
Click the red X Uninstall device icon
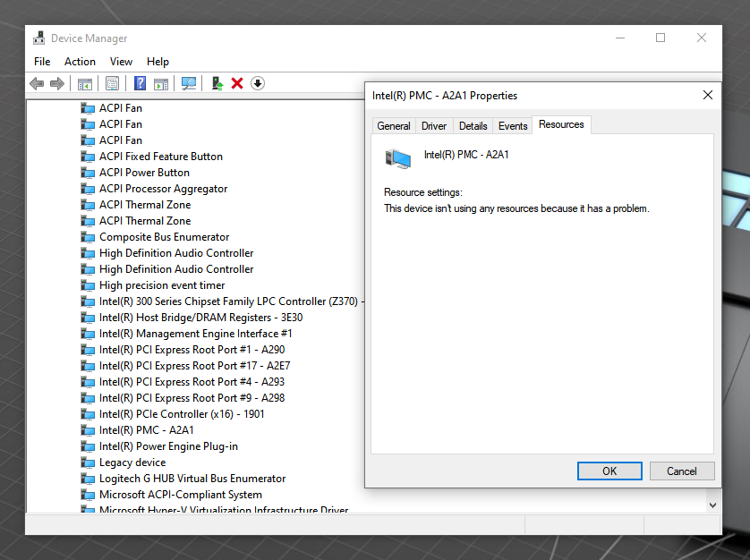[x=237, y=83]
